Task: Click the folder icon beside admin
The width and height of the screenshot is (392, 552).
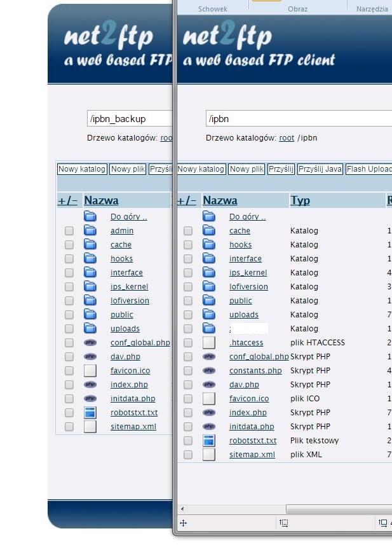Action: (x=90, y=231)
